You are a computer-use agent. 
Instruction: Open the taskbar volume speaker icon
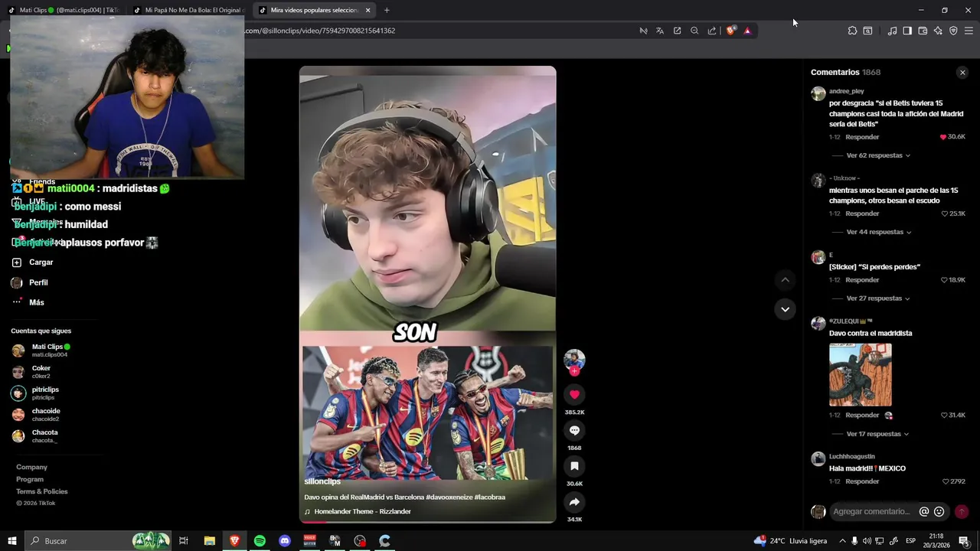[867, 541]
